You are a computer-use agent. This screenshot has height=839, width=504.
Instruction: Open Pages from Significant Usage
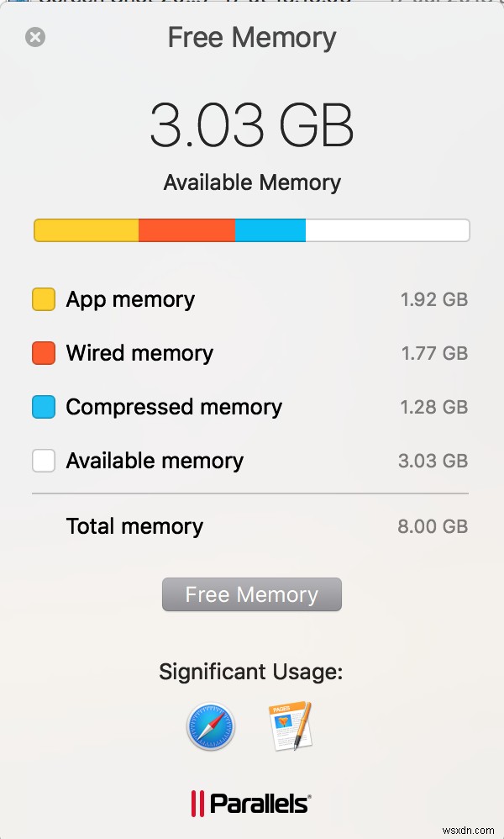(x=291, y=726)
